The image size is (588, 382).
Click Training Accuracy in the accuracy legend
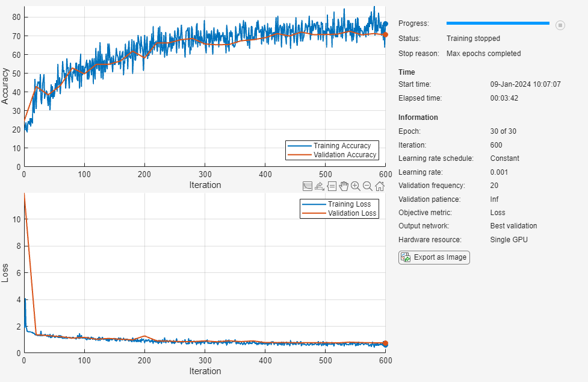[342, 146]
